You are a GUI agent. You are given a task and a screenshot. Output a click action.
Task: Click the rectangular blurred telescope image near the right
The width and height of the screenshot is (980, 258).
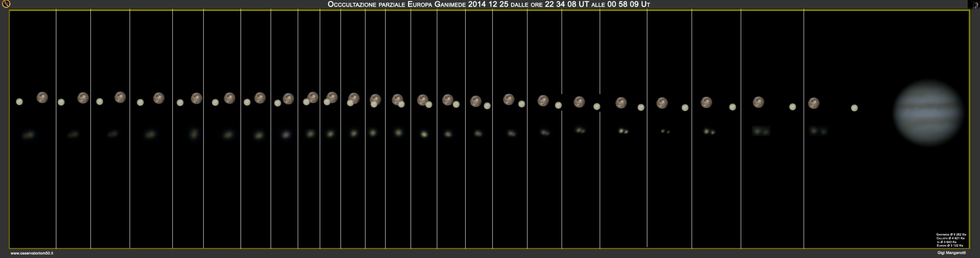click(761, 131)
